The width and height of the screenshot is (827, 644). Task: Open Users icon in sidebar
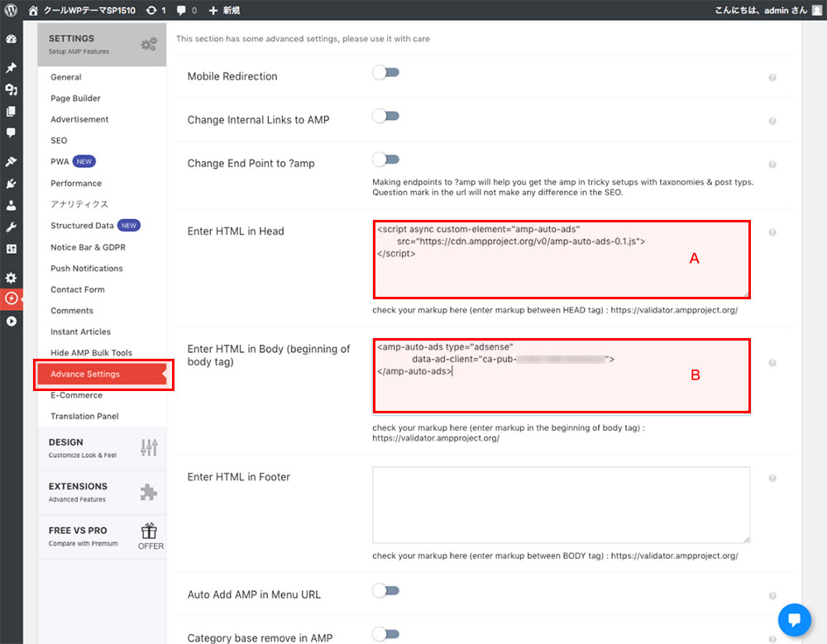(x=11, y=205)
